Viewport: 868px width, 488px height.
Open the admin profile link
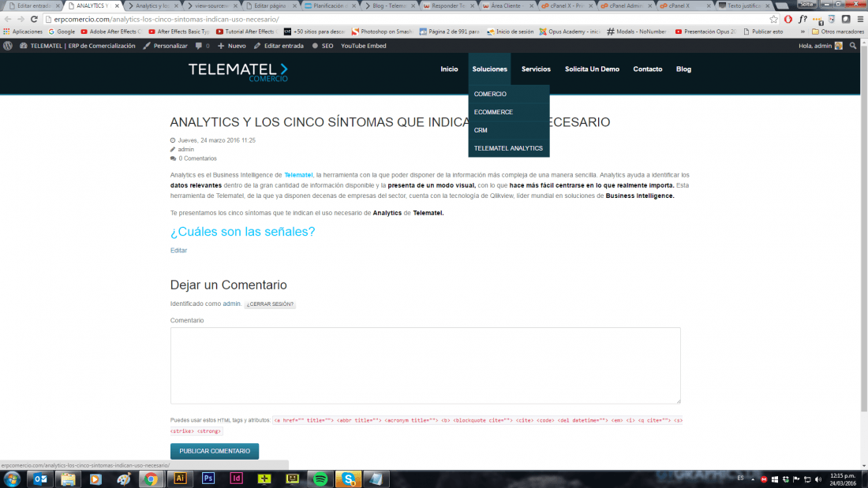232,304
